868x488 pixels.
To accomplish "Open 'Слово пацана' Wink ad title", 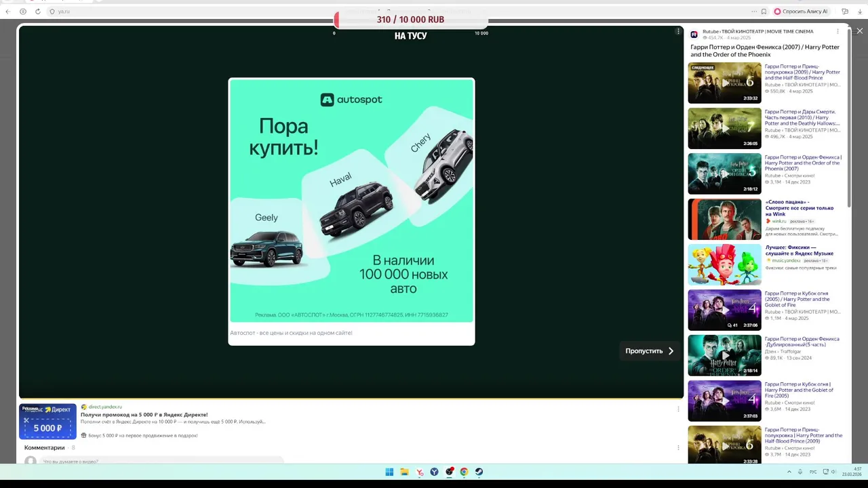I will (x=800, y=208).
